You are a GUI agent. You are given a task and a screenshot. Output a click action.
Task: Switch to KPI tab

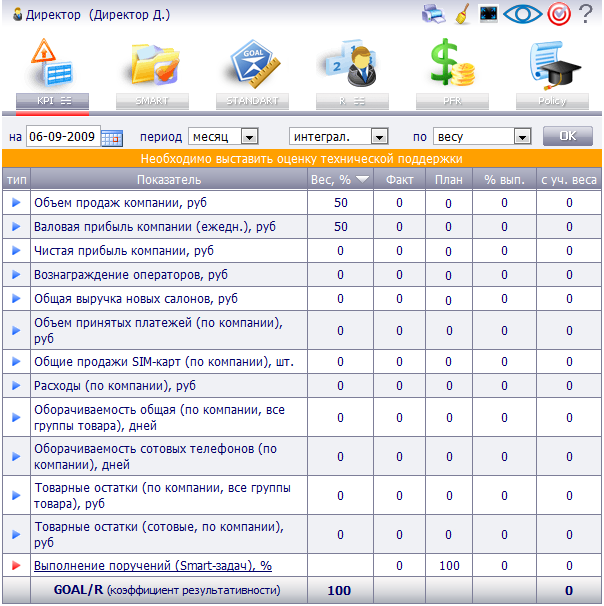pos(53,101)
